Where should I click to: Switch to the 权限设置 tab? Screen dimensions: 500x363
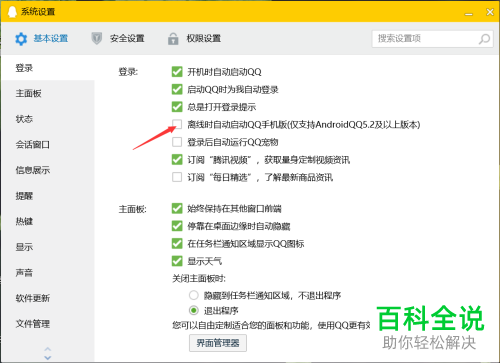194,39
